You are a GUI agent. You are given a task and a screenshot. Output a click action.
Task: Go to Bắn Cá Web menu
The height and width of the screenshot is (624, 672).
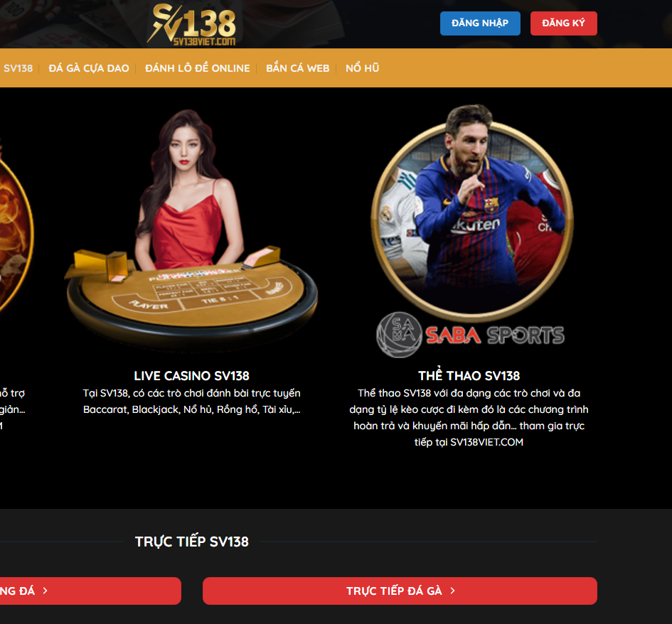coord(298,68)
